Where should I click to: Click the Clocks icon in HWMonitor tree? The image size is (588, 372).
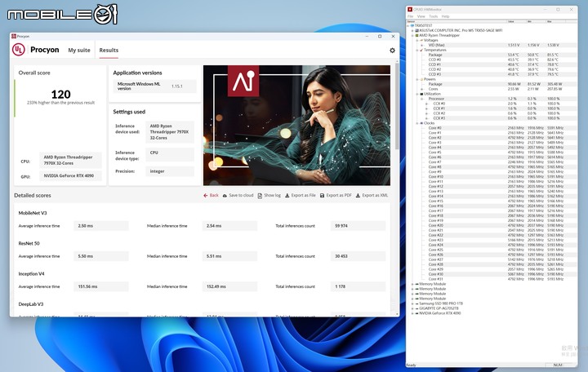421,123
